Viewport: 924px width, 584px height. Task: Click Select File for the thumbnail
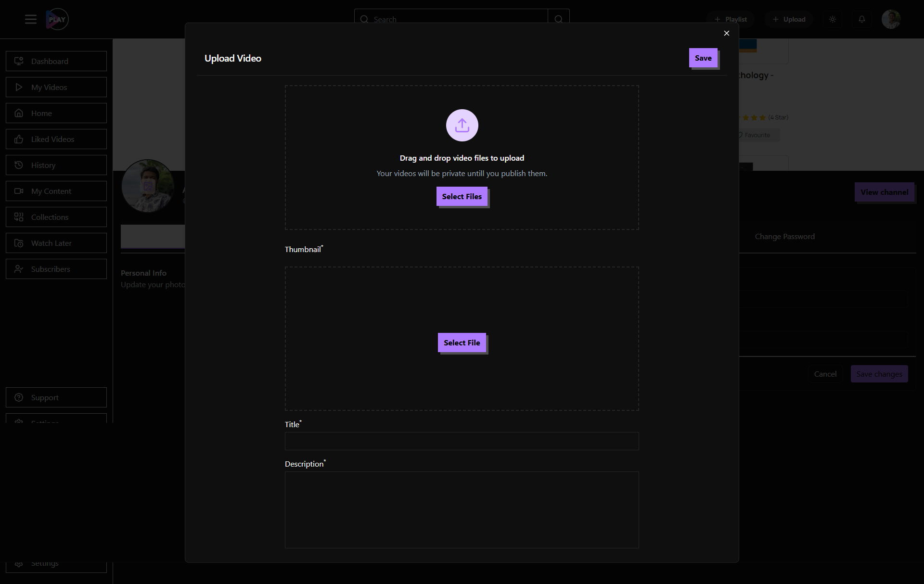coord(462,343)
